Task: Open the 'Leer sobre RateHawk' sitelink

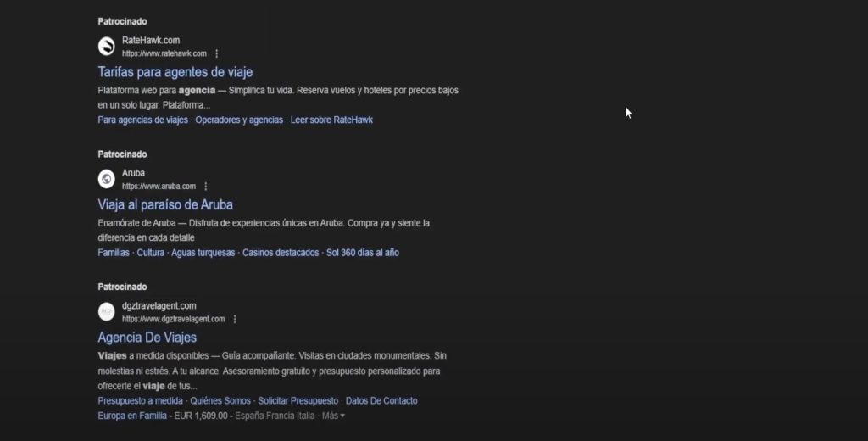Action: click(x=331, y=120)
